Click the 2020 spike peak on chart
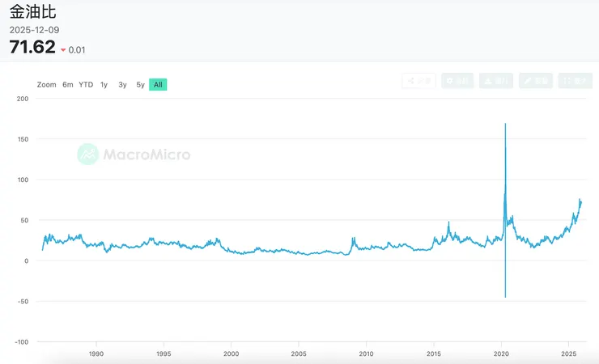 505,125
